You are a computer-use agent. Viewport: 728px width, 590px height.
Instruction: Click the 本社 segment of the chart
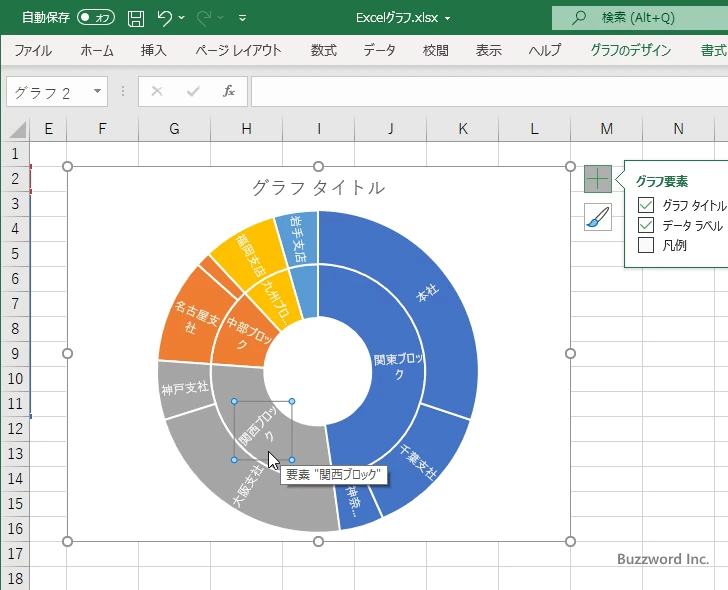click(x=428, y=293)
